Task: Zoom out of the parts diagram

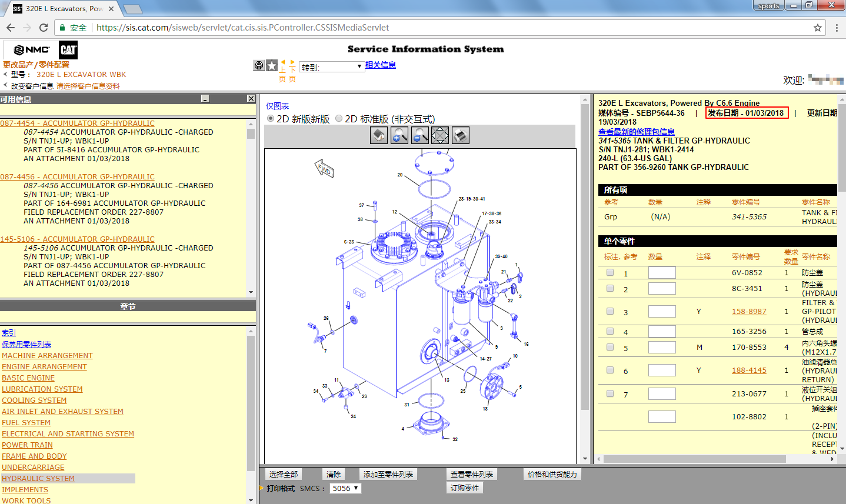Action: point(420,136)
